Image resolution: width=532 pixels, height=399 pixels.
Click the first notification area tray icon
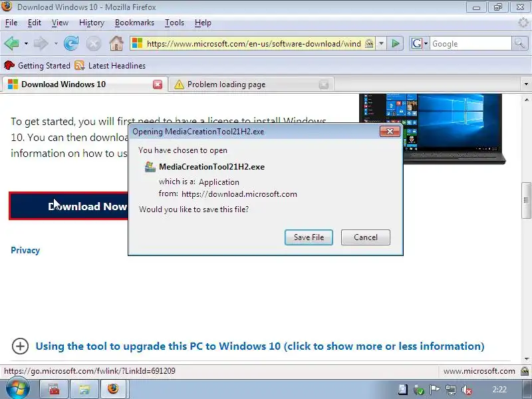point(403,390)
